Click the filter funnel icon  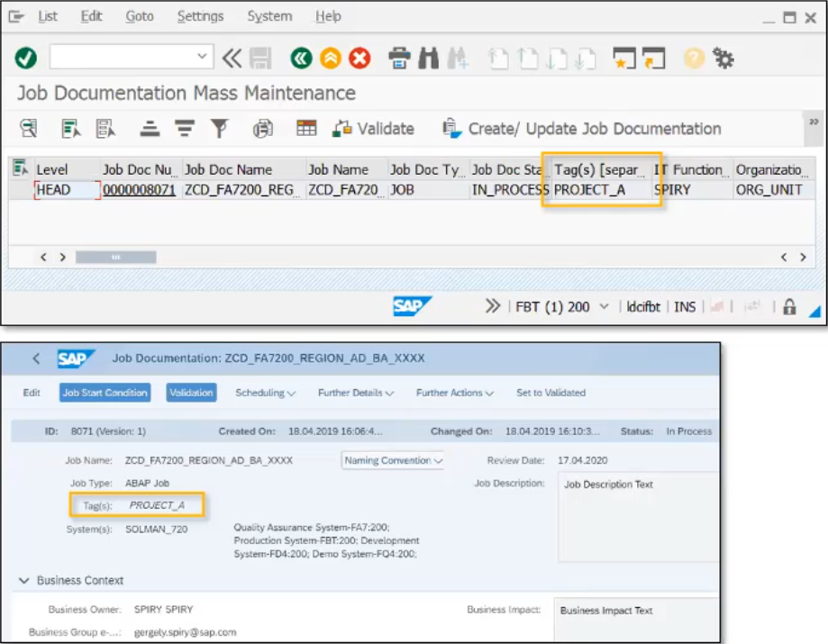(219, 129)
